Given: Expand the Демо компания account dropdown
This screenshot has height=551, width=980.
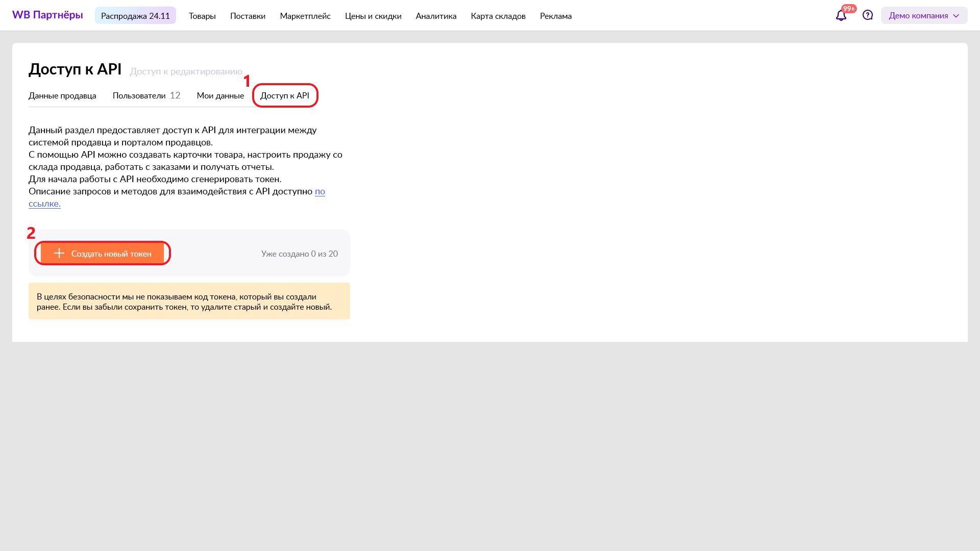Looking at the screenshot, I should tap(918, 16).
